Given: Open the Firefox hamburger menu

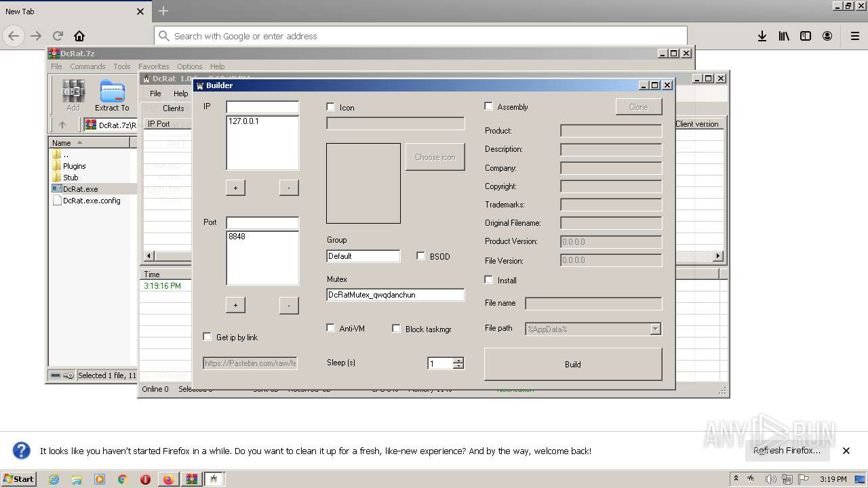Looking at the screenshot, I should click(x=855, y=36).
